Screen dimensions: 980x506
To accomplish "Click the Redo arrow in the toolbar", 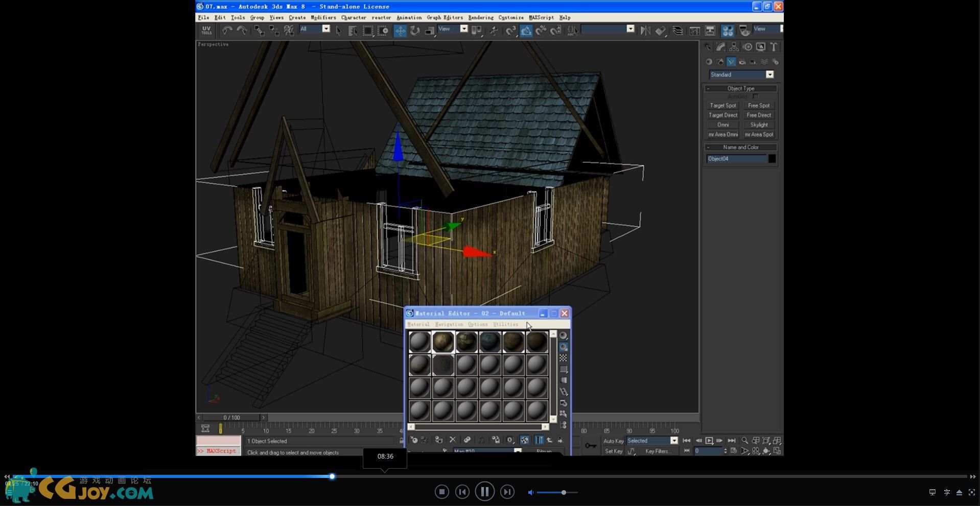I will click(242, 31).
